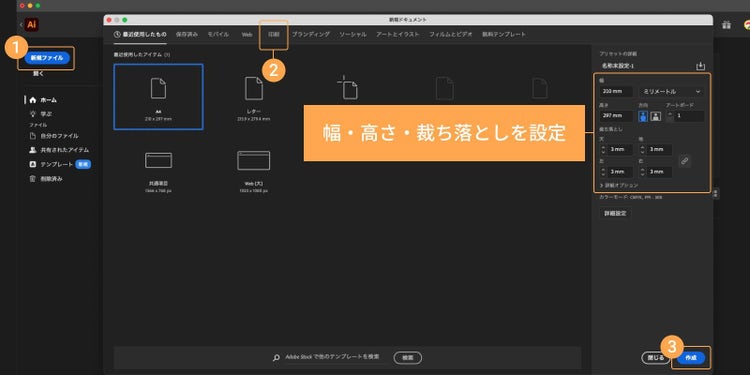The width and height of the screenshot is (750, 375).
Task: Click the width field showing 210 mm
Action: tap(616, 91)
